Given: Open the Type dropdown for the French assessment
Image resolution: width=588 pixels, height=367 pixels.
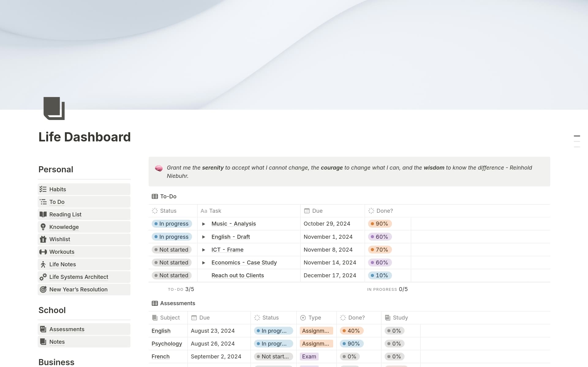Looking at the screenshot, I should click(x=309, y=357).
